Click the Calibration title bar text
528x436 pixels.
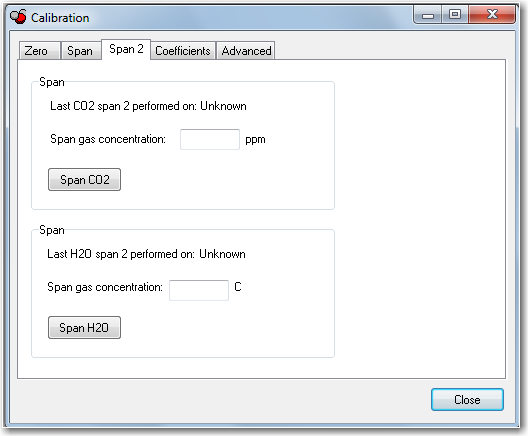pos(60,18)
